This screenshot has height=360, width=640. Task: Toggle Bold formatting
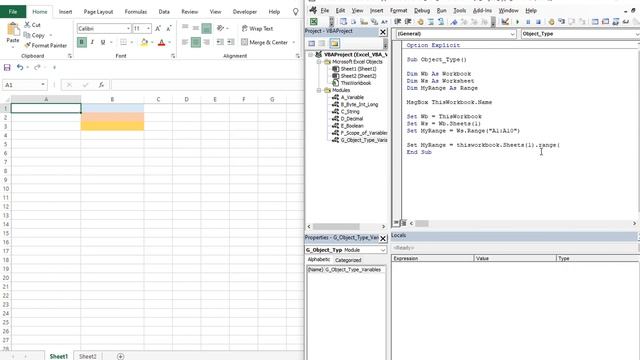82,42
